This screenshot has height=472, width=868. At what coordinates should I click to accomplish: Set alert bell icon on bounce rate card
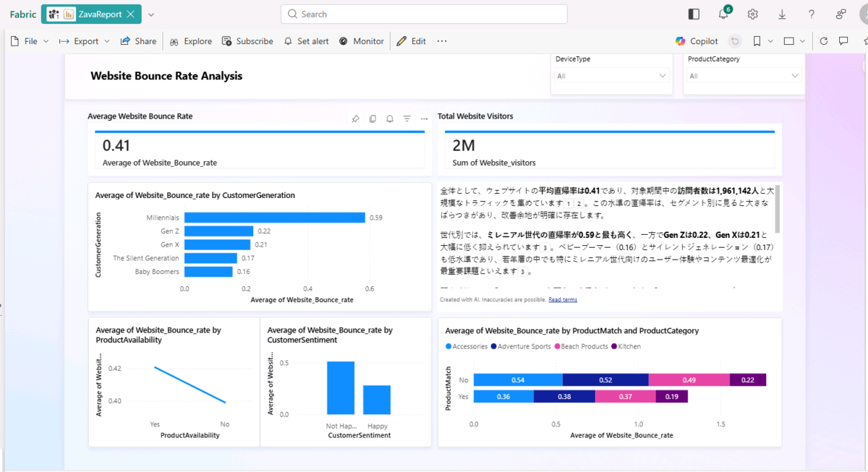point(390,119)
